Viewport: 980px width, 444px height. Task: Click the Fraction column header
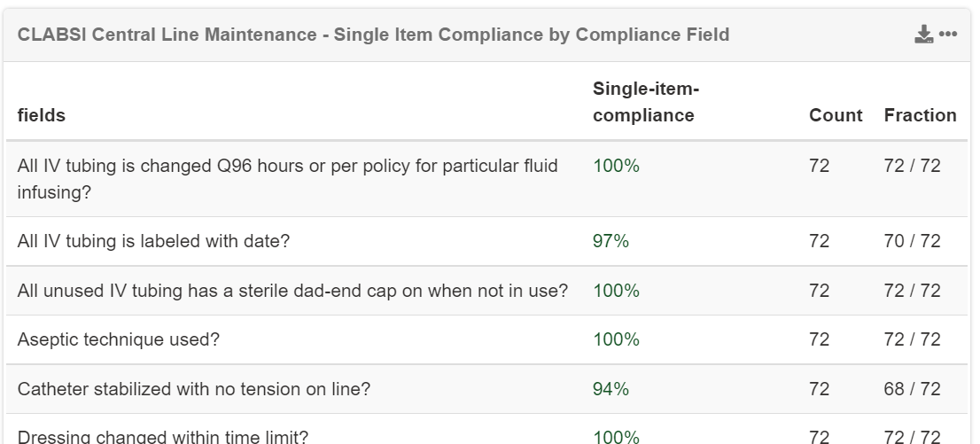tap(920, 116)
